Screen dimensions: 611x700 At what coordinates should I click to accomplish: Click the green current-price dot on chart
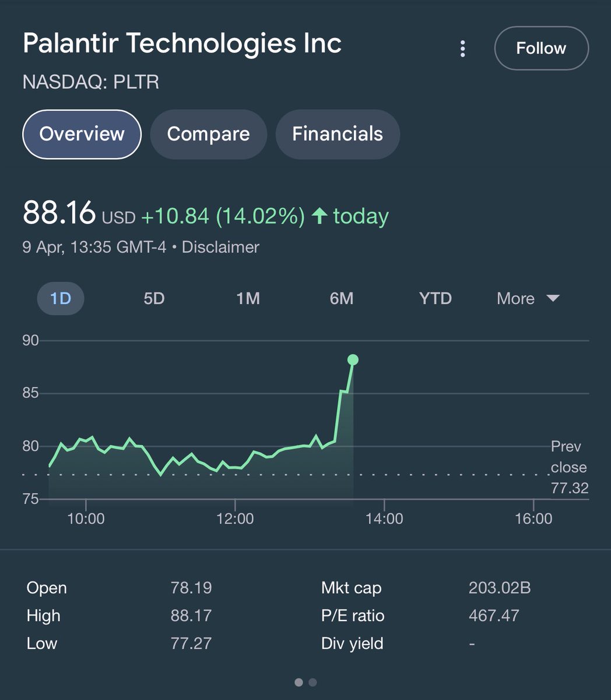point(353,360)
